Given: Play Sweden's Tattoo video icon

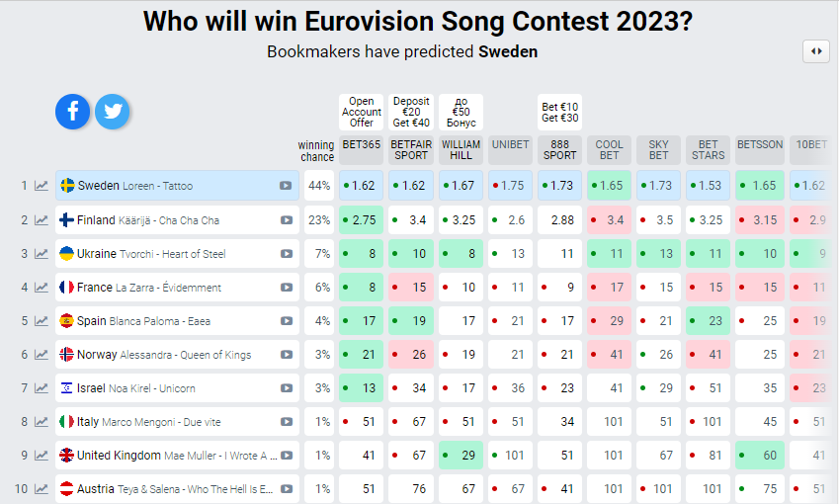Looking at the screenshot, I should [x=286, y=186].
